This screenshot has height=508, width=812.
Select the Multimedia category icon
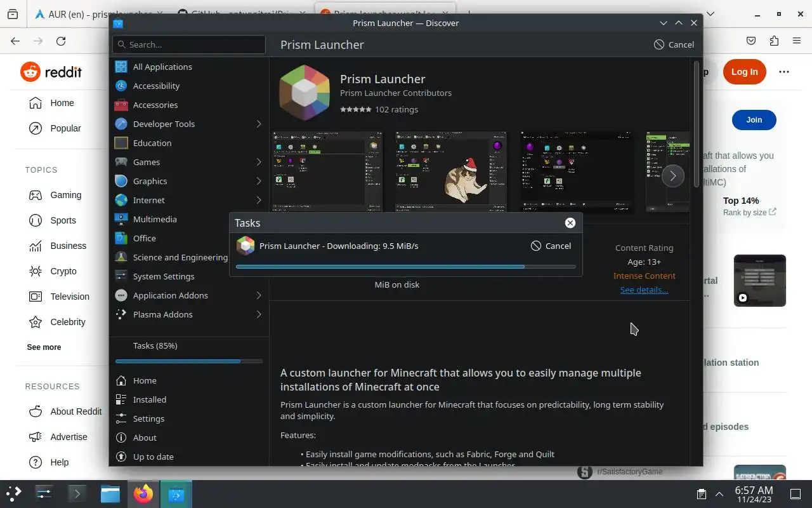(121, 219)
